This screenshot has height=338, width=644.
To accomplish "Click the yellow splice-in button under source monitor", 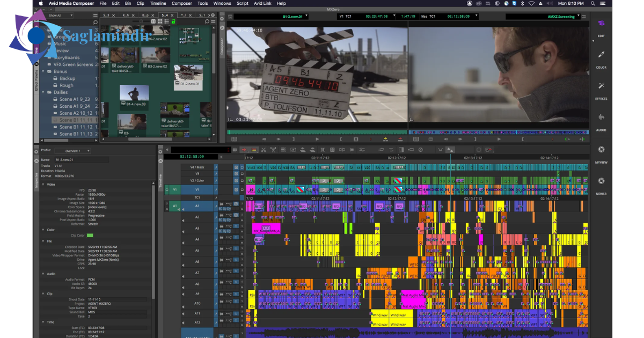I will tap(386, 139).
